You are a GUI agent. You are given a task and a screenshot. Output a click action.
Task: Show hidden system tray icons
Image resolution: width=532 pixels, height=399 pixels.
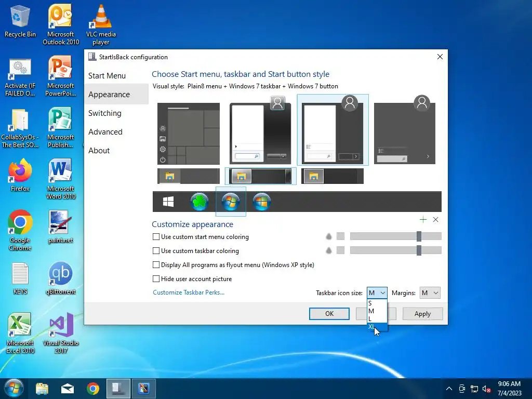tap(449, 389)
